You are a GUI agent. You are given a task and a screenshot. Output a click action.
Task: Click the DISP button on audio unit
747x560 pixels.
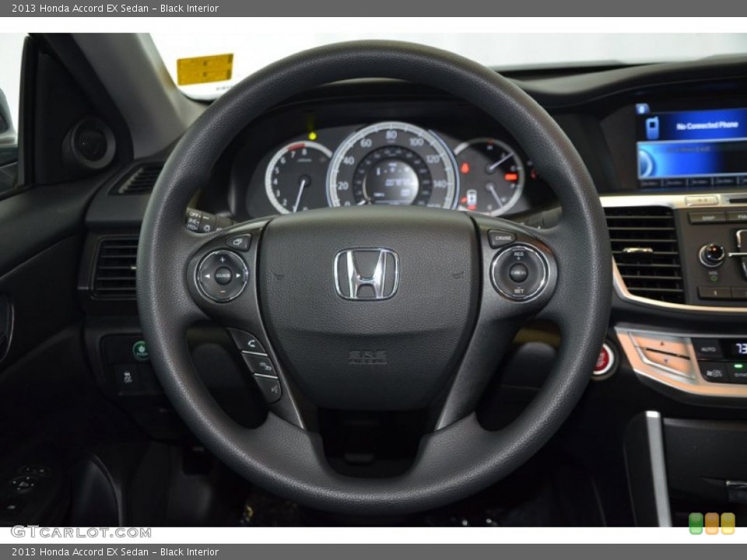(x=707, y=218)
